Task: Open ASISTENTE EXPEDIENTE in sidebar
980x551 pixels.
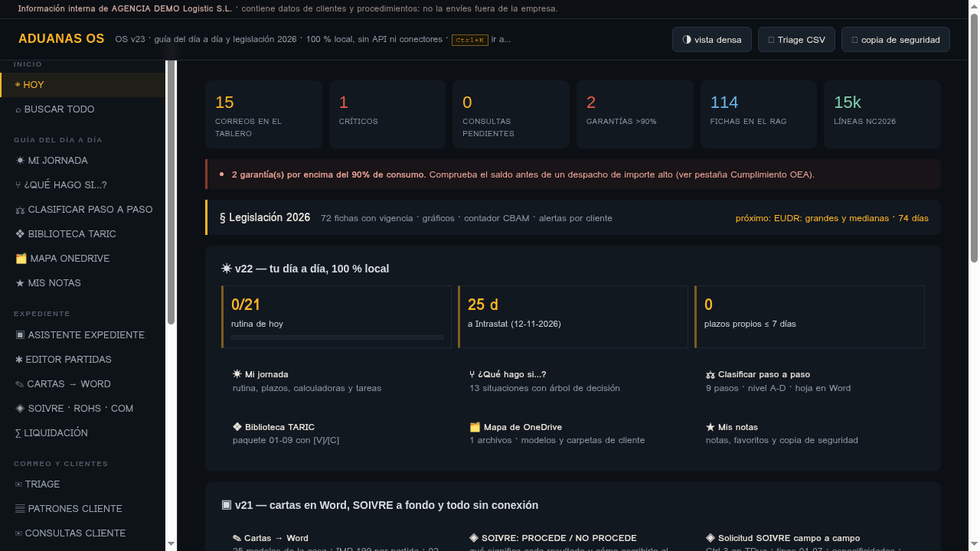Action: (83, 335)
